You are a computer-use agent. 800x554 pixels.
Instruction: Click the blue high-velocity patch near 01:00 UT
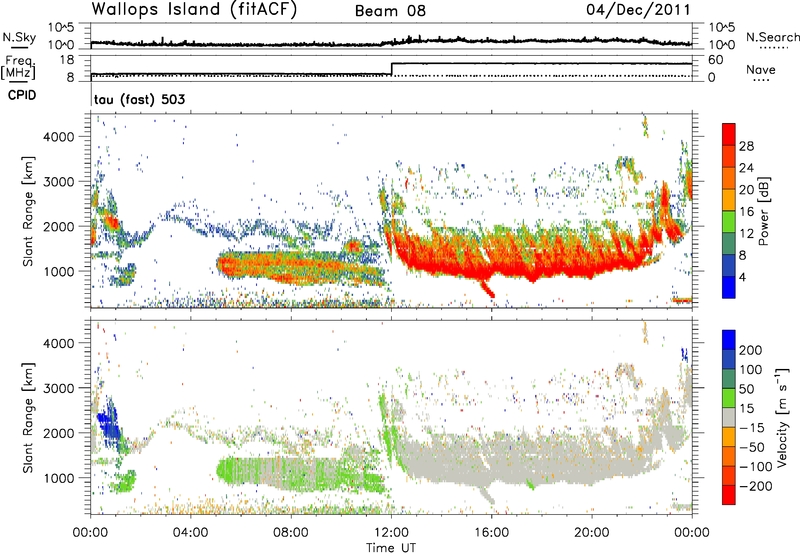point(109,423)
